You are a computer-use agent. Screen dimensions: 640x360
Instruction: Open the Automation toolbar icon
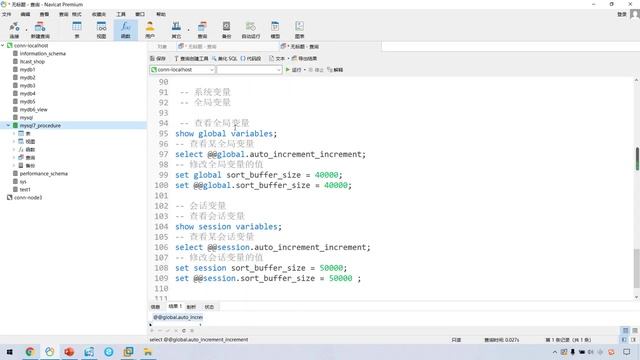[251, 30]
